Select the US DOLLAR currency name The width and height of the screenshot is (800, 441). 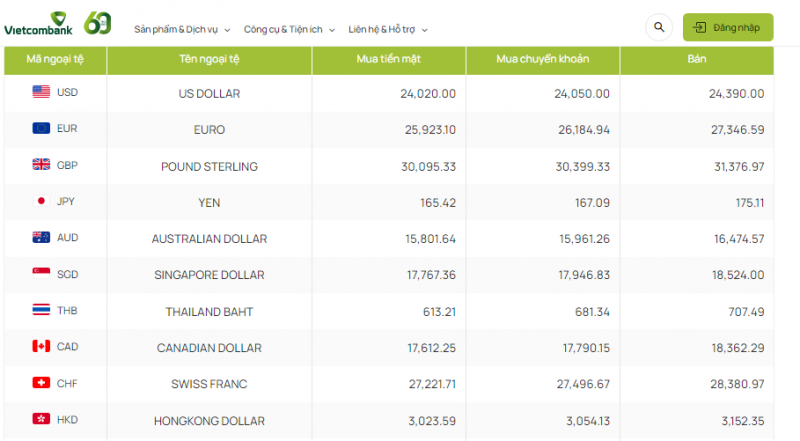(202, 93)
